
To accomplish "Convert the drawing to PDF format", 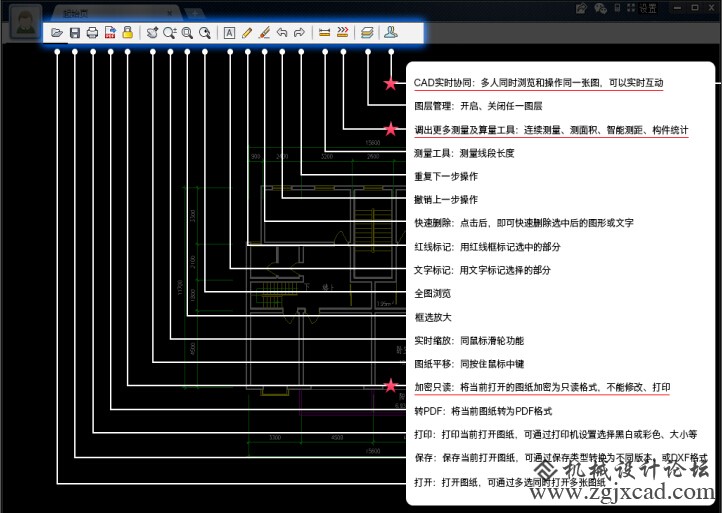I will 110,33.
